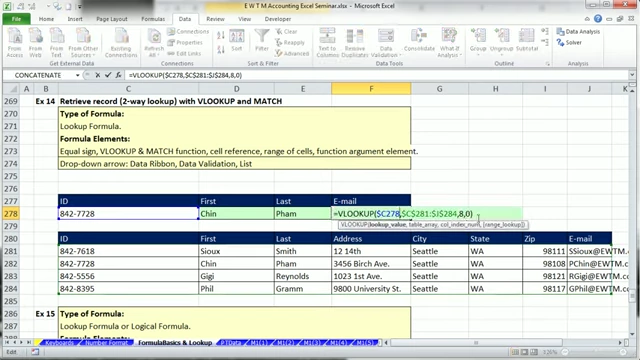Switch to the Developer tab
Viewport: 640px width, 360px height.
(278, 19)
